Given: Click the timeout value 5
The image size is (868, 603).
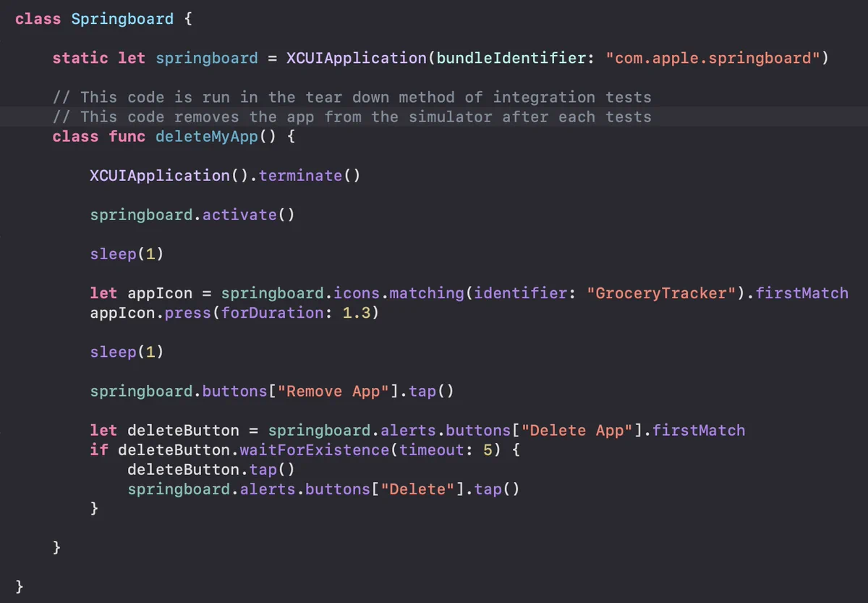Looking at the screenshot, I should pyautogui.click(x=488, y=450).
